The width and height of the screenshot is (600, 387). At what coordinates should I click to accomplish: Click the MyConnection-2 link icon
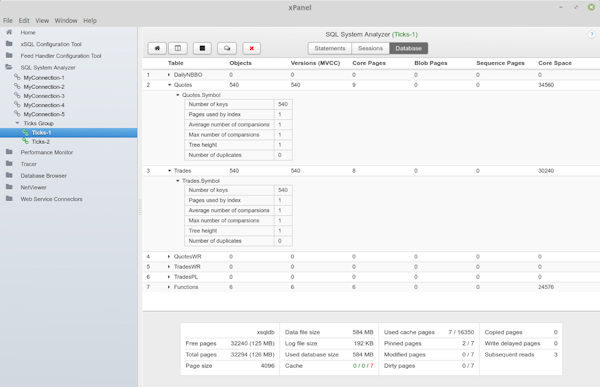[x=17, y=87]
